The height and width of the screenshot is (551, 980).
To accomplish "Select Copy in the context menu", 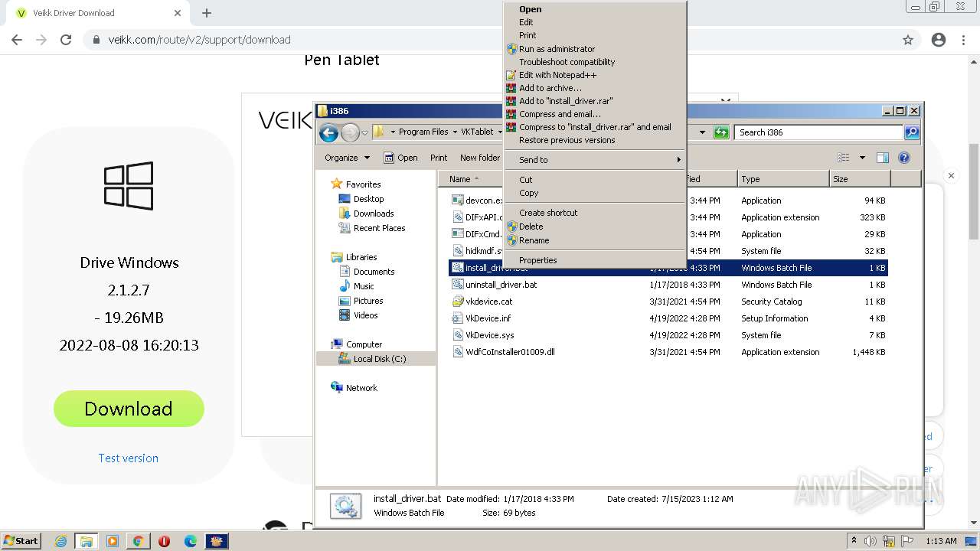I will pos(594,193).
